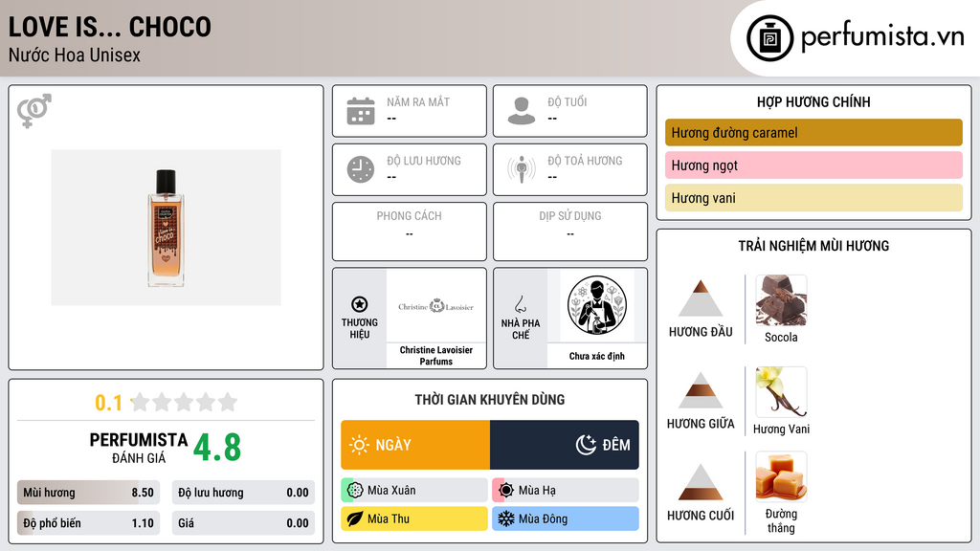Screen dimensions: 980x551
Task: Open the Đường thắng caramel note image
Action: 781,477
